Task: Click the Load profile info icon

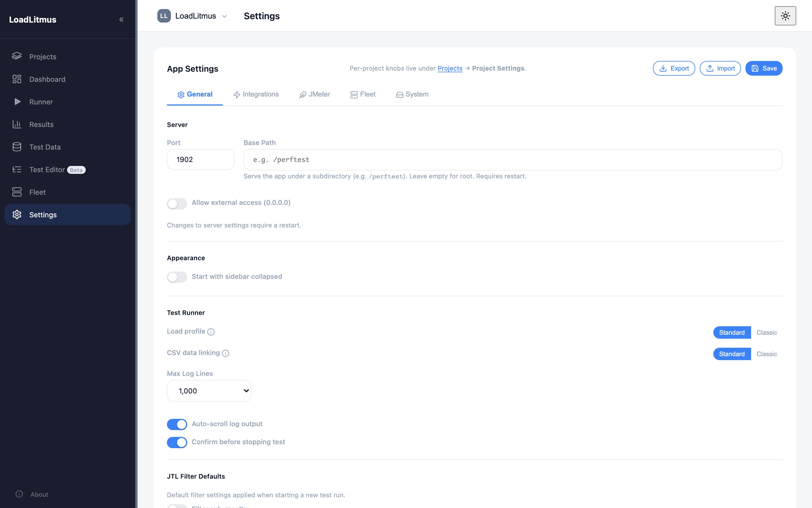Action: click(211, 332)
